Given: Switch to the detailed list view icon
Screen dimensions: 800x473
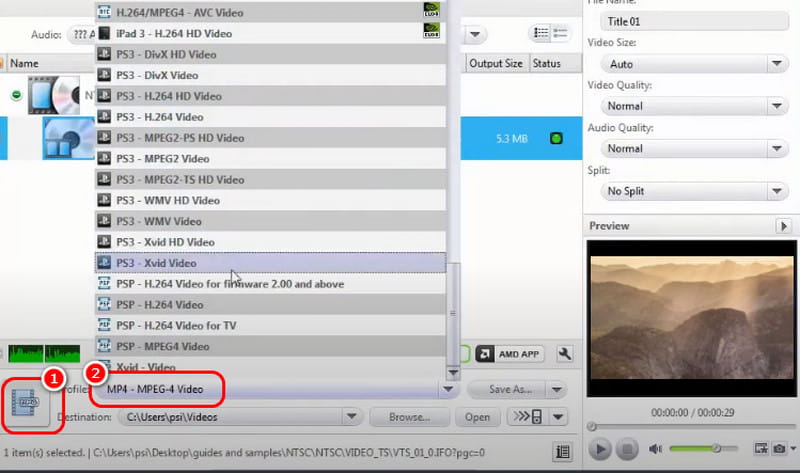Looking at the screenshot, I should point(541,33).
